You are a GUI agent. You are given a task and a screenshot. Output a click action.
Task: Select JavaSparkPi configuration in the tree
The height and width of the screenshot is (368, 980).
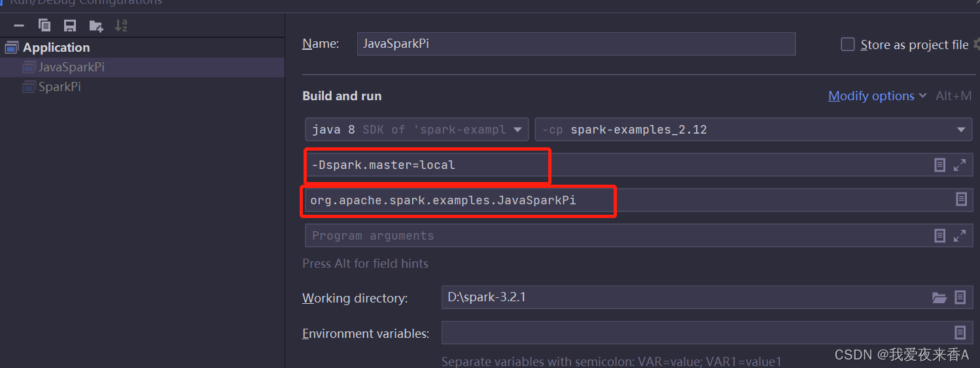tap(71, 67)
